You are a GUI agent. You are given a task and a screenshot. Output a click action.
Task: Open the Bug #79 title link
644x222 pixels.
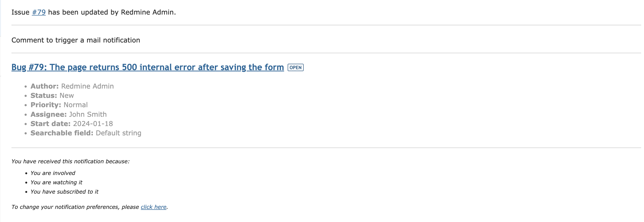tap(148, 67)
